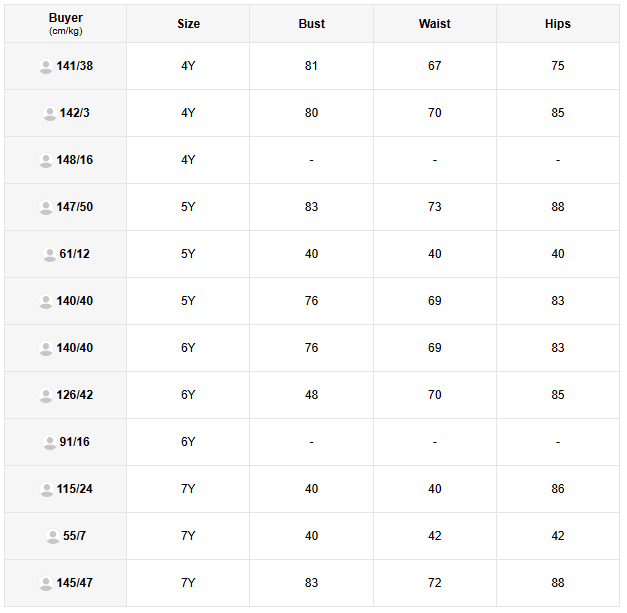
Task: Click the profile icon next to 55/7
Action: tap(52, 537)
